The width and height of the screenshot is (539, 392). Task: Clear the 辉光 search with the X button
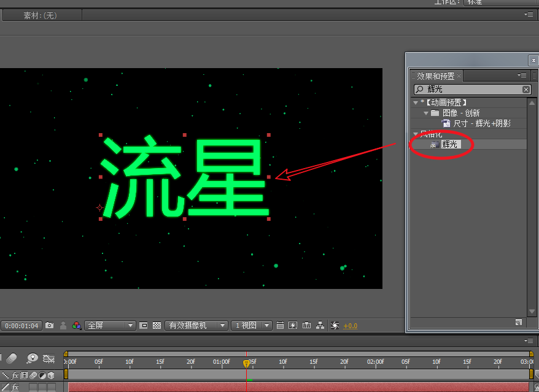[526, 90]
